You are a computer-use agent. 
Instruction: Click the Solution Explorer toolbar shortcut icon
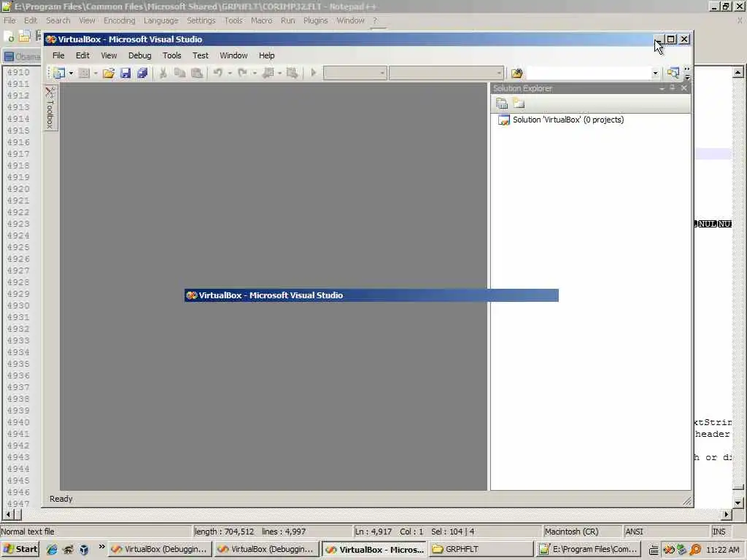[x=673, y=73]
